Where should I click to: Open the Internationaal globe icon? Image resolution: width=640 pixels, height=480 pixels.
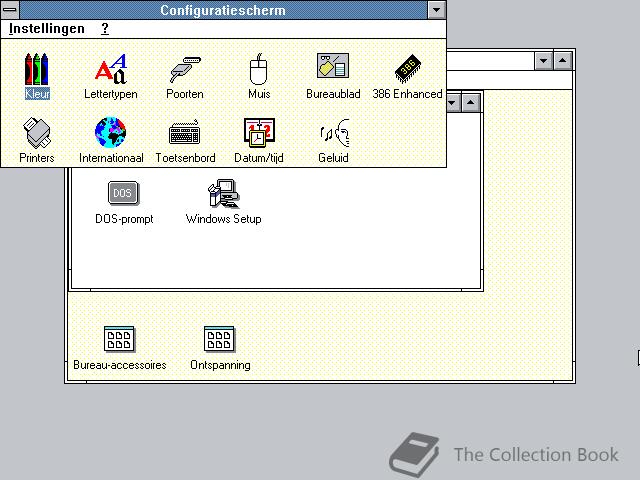[111, 132]
